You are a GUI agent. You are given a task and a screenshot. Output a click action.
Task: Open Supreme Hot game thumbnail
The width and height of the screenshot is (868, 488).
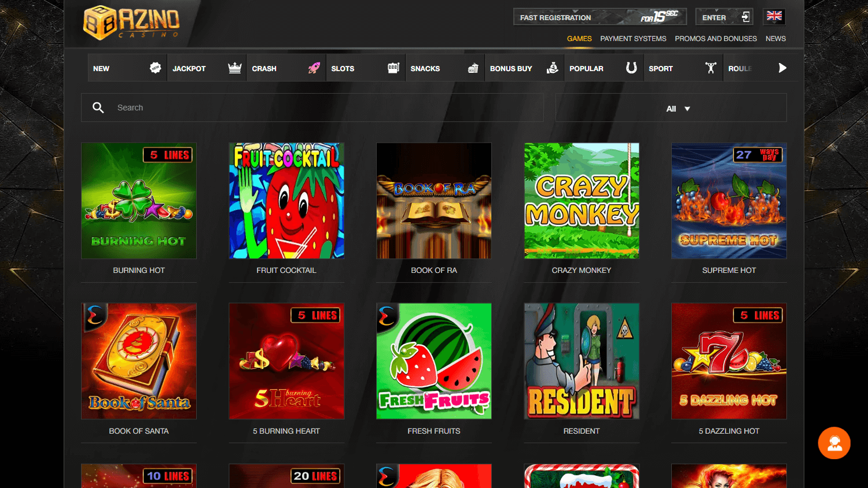click(729, 201)
